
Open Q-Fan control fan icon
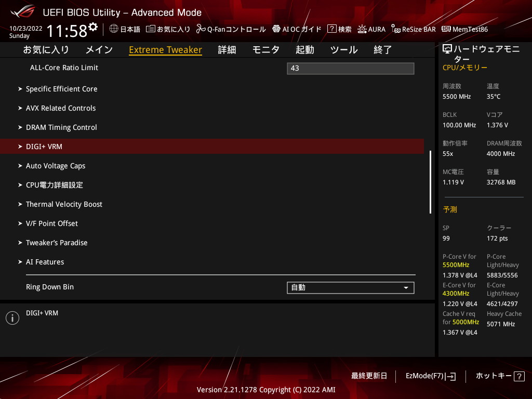(x=201, y=29)
